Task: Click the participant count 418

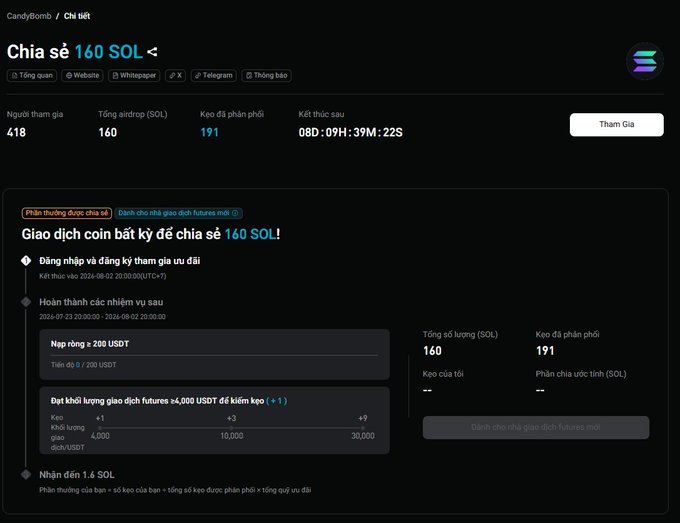Action: coord(16,132)
